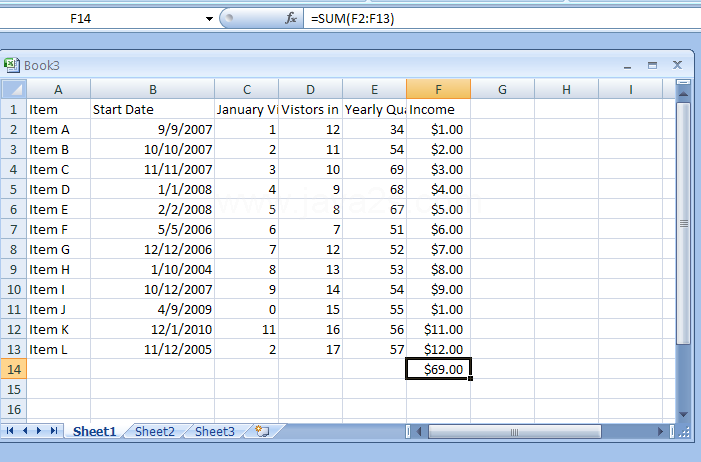Click the income cell $12.00
Screen dimensions: 701x462
pos(439,349)
